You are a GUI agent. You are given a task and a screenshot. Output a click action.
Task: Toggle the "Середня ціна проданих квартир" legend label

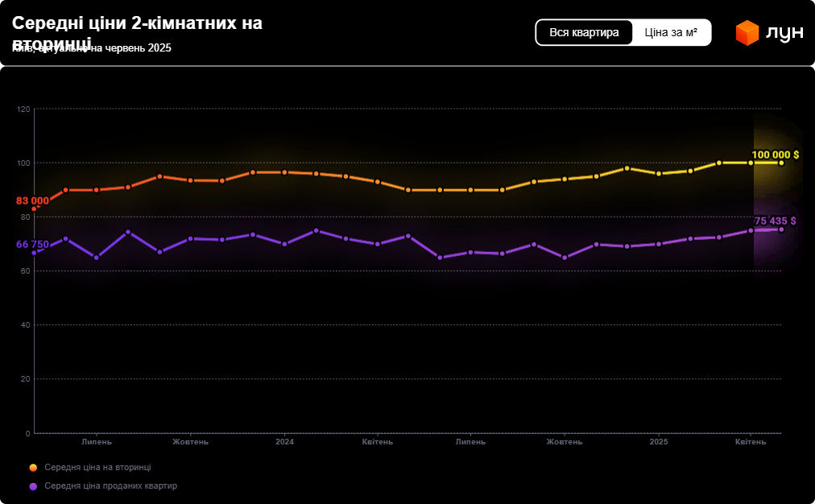[110, 486]
